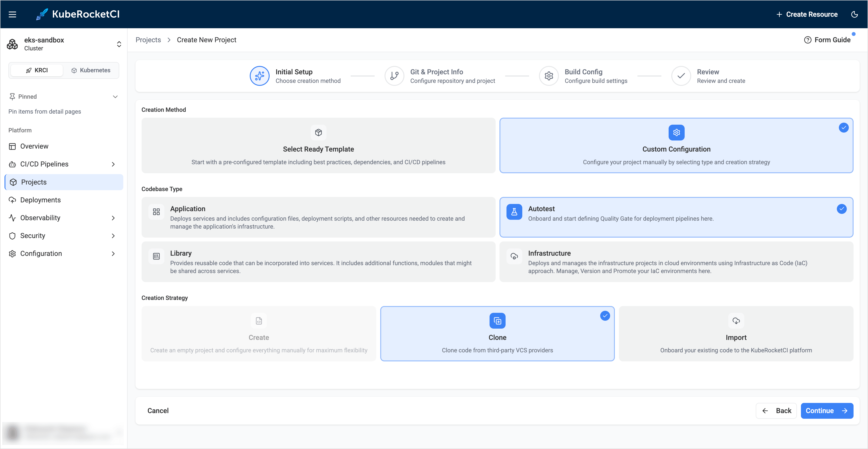868x449 pixels.
Task: Click 'Pin items from detail pages' text
Action: 45,112
